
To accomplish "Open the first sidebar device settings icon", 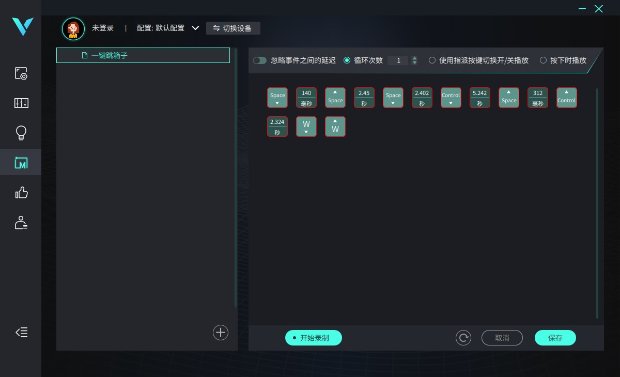I will point(21,74).
